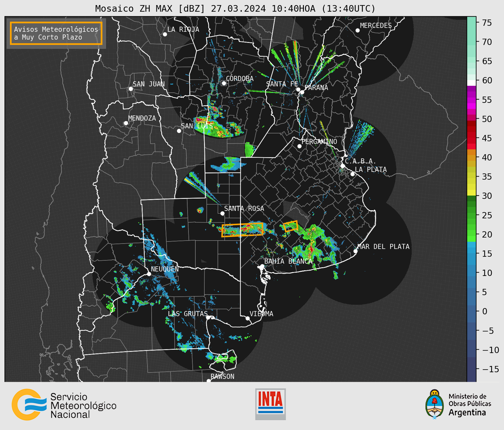This screenshot has width=504, height=430.
Task: Click the VIEDMA city marker dot
Action: tap(248, 318)
